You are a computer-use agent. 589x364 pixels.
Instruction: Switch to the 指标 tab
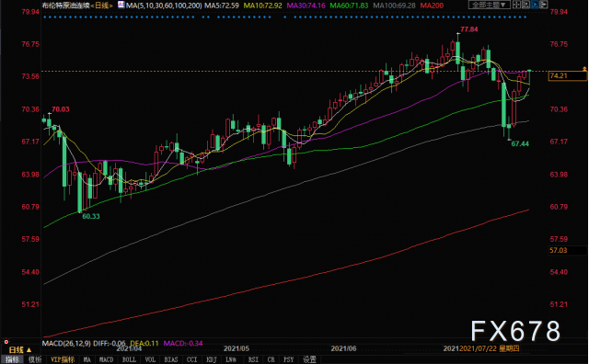pos(12,359)
